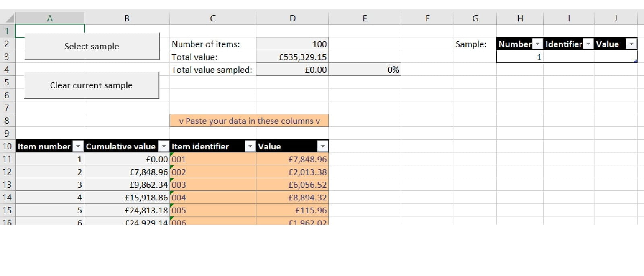Open the sample table Number filter
Viewport: 644px width, 276px height.
click(538, 44)
